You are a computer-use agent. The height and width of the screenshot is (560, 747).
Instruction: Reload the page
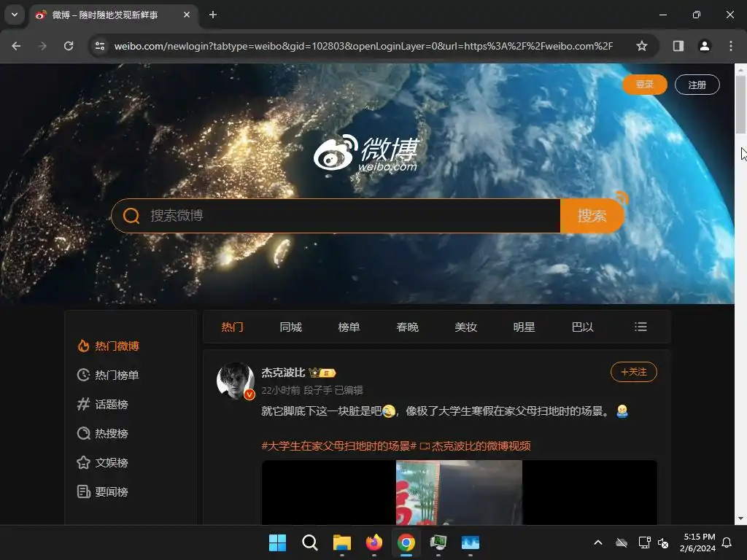pyautogui.click(x=69, y=46)
